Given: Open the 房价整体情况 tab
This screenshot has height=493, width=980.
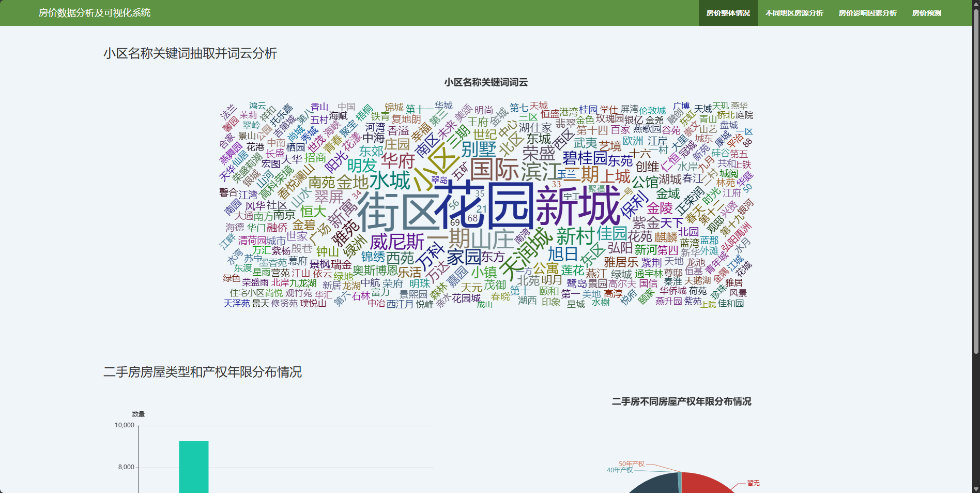Looking at the screenshot, I should click(x=728, y=13).
